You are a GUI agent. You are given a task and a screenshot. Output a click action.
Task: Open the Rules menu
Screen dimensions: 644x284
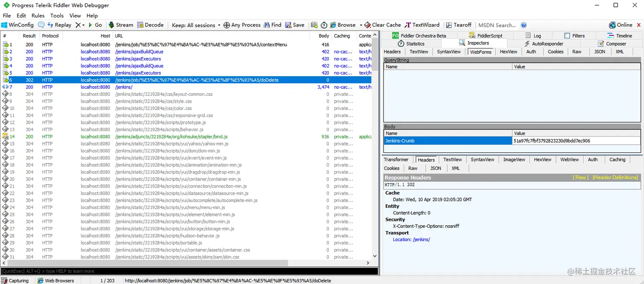point(38,16)
